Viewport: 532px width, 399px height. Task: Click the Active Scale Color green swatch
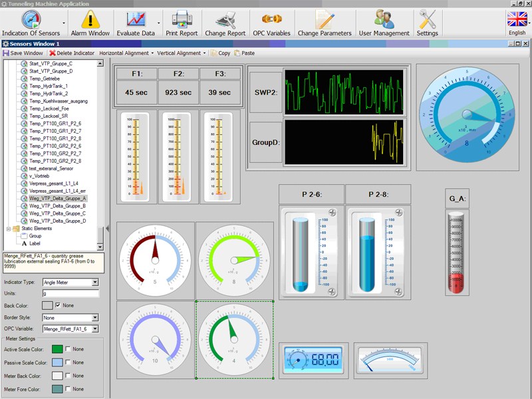(57, 349)
